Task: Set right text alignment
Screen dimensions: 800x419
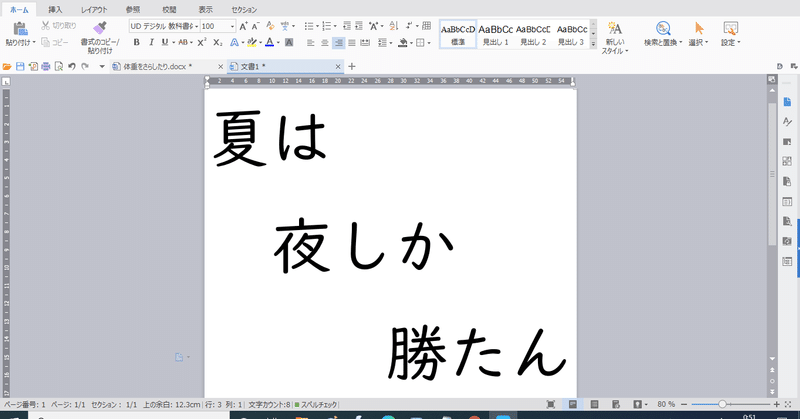Action: click(338, 43)
